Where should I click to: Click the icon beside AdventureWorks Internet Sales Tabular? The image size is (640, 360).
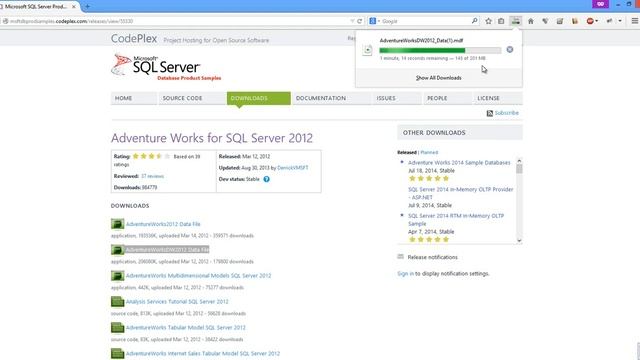pos(118,353)
